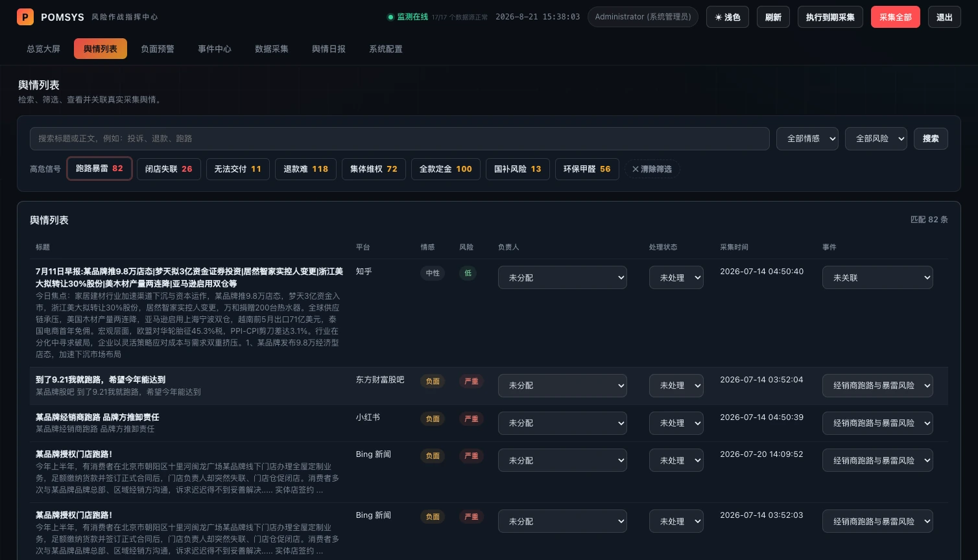
Task: Click the 搜索 search button
Action: click(x=931, y=139)
